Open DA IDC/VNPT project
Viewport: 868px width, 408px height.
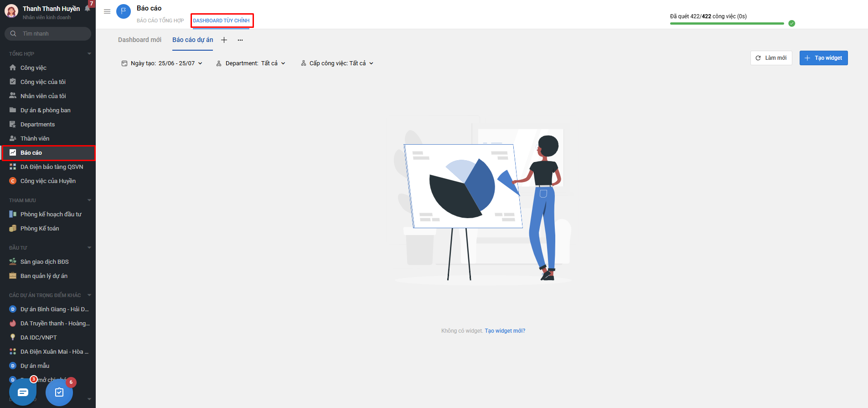pos(48,337)
